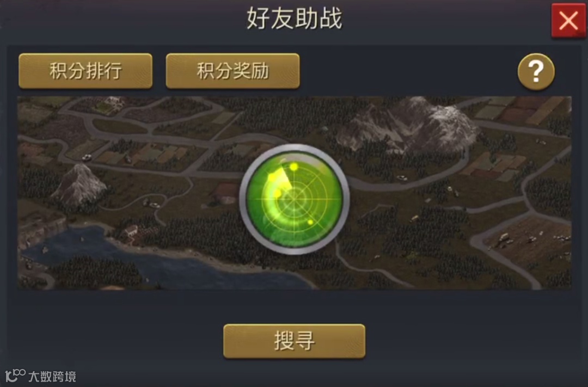Select the small mountain near the lake
588x387 pixels.
point(79,184)
